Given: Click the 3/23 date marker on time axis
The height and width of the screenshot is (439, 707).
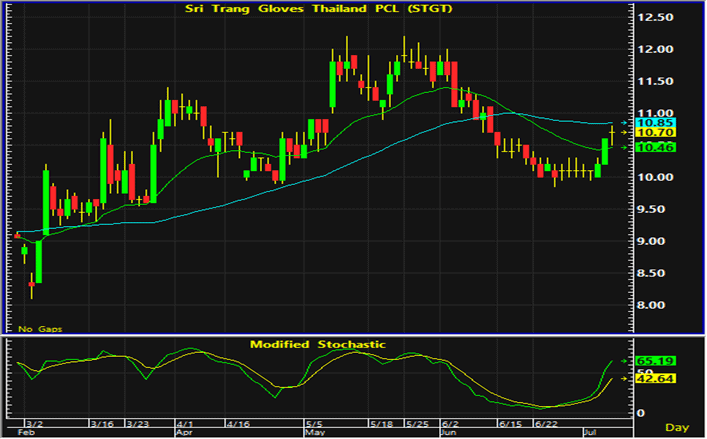Looking at the screenshot, I should point(138,424).
